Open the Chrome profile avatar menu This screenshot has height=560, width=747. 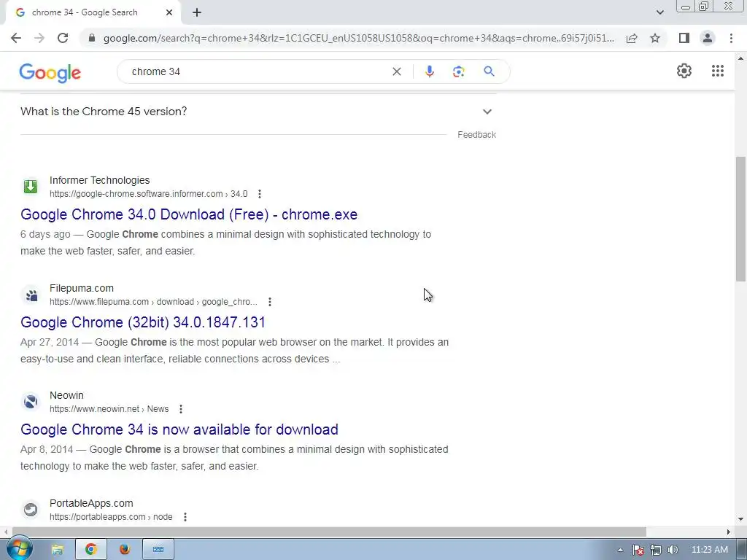coord(708,38)
